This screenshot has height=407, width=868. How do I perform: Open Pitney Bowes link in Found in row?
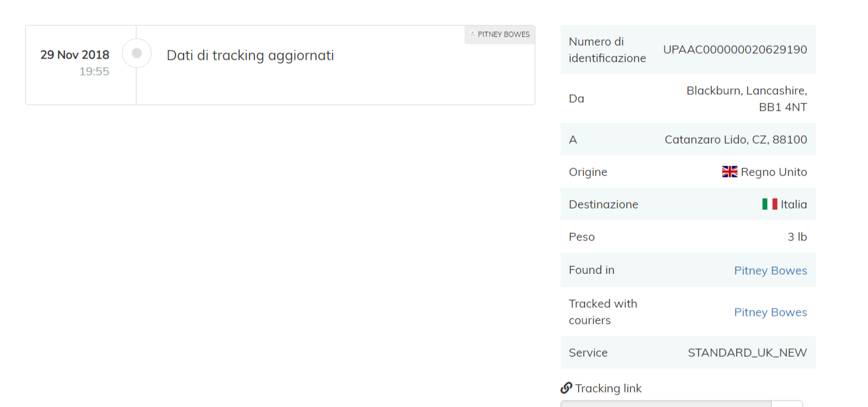[x=770, y=271]
